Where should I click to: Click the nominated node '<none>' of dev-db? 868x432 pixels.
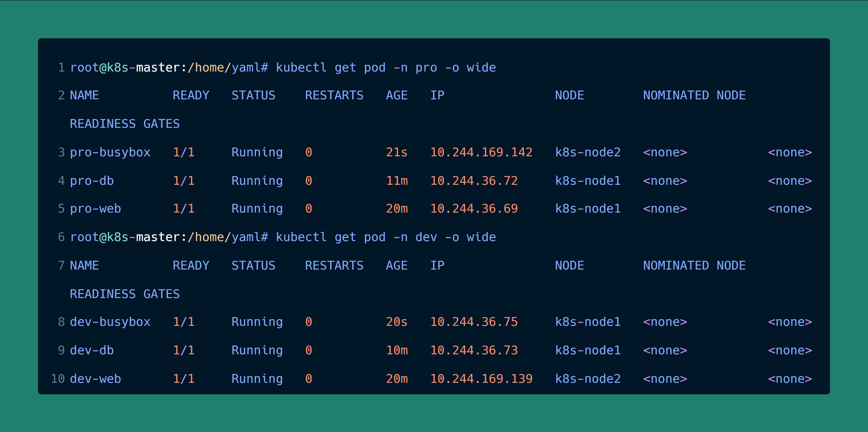click(x=665, y=350)
